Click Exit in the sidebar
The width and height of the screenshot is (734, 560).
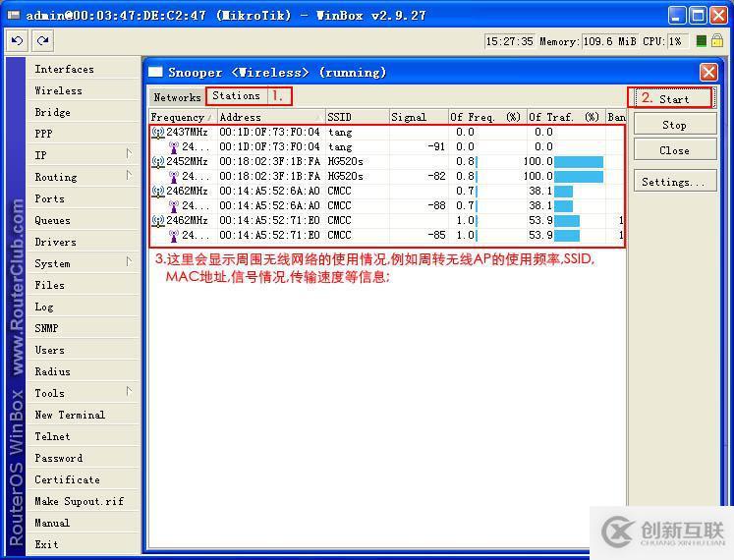84,544
